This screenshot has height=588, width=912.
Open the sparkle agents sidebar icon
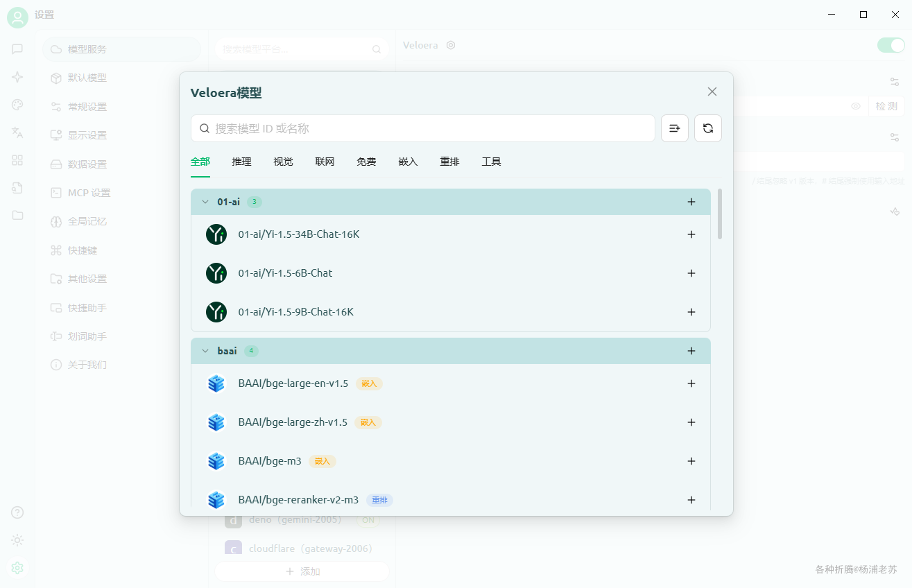17,77
